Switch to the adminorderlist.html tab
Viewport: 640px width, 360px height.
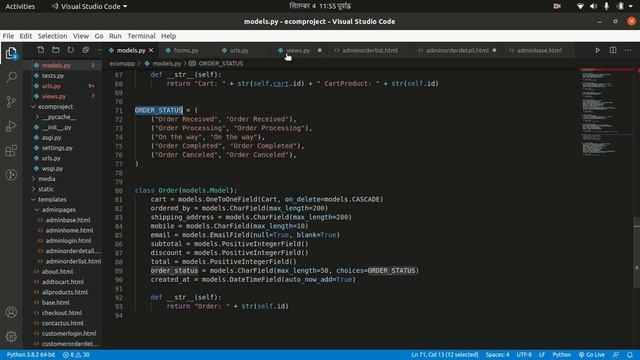pos(369,50)
